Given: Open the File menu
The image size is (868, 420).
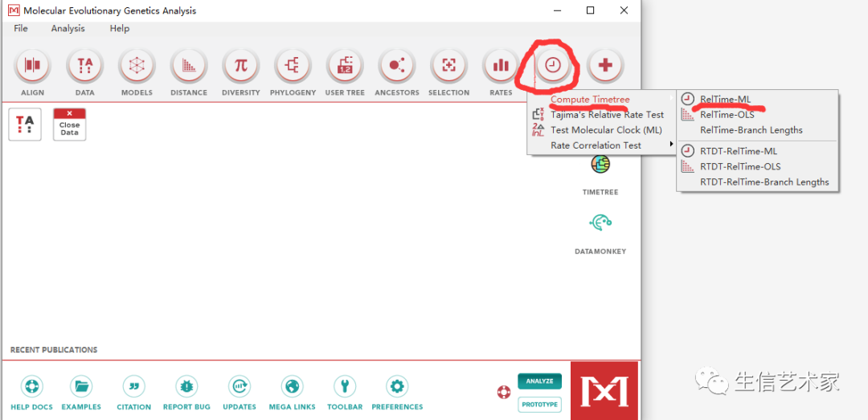Looking at the screenshot, I should pos(21,29).
